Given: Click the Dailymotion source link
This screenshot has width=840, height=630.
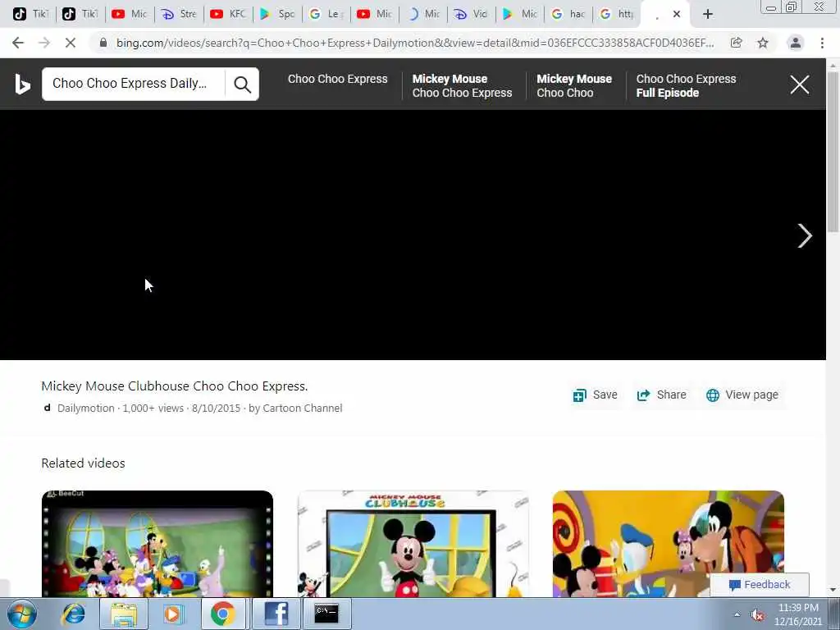Looking at the screenshot, I should [x=85, y=409].
